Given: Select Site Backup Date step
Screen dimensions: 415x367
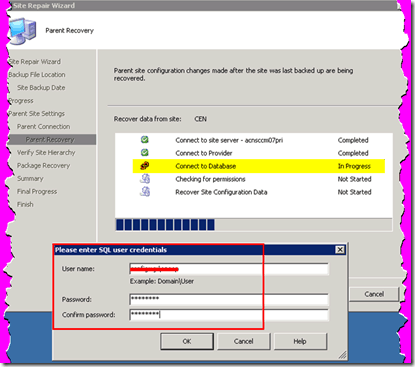Looking at the screenshot, I should 41,88.
